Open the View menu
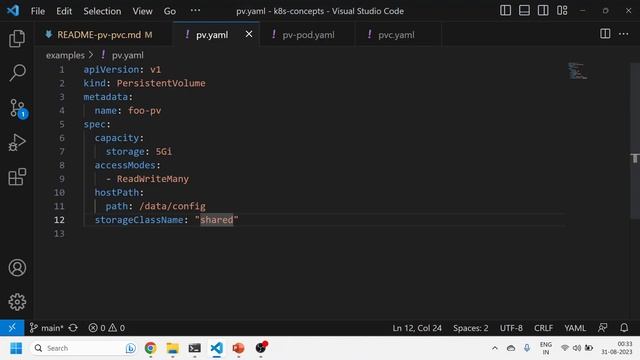Screen dimensions: 640x360 (142, 11)
